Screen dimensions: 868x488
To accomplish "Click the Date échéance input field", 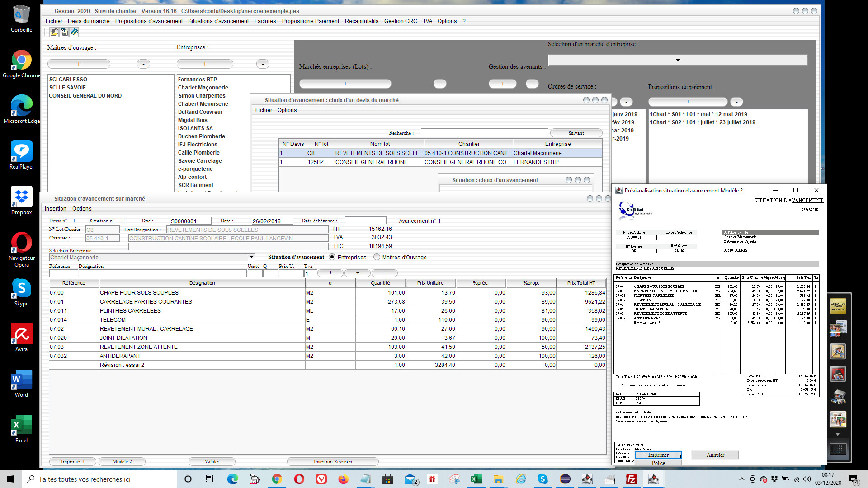I will point(365,221).
